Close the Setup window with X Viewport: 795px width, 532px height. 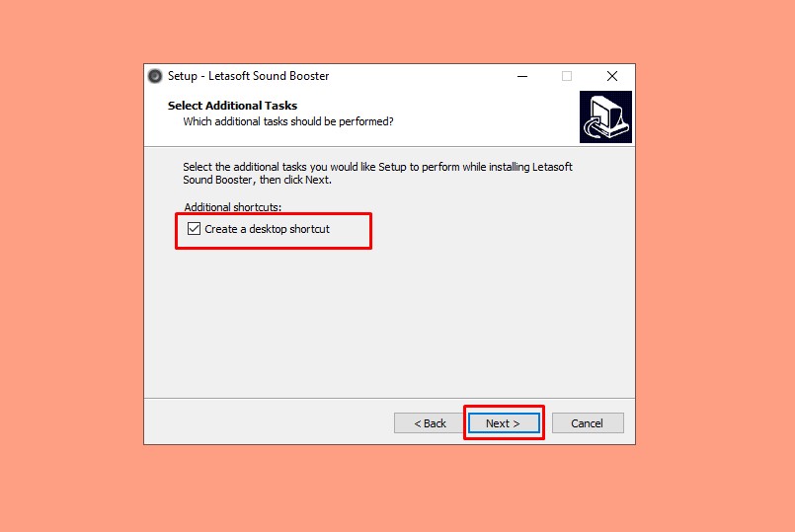click(x=612, y=77)
